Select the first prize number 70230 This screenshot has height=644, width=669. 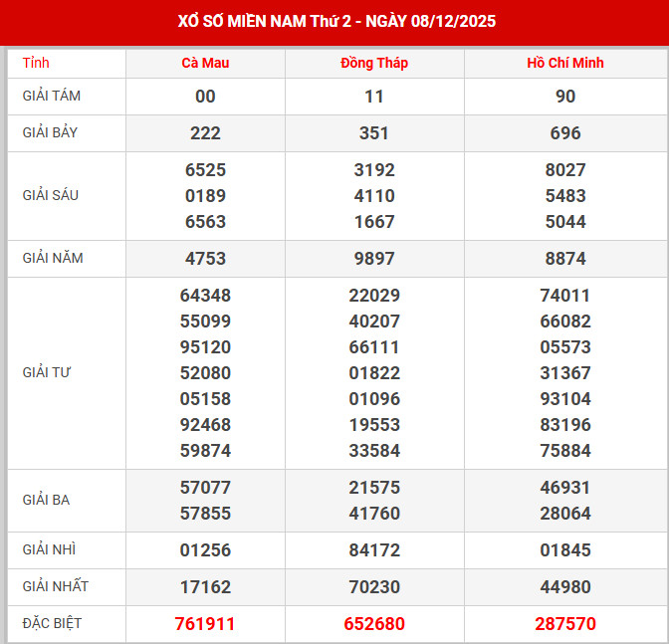coord(374,587)
